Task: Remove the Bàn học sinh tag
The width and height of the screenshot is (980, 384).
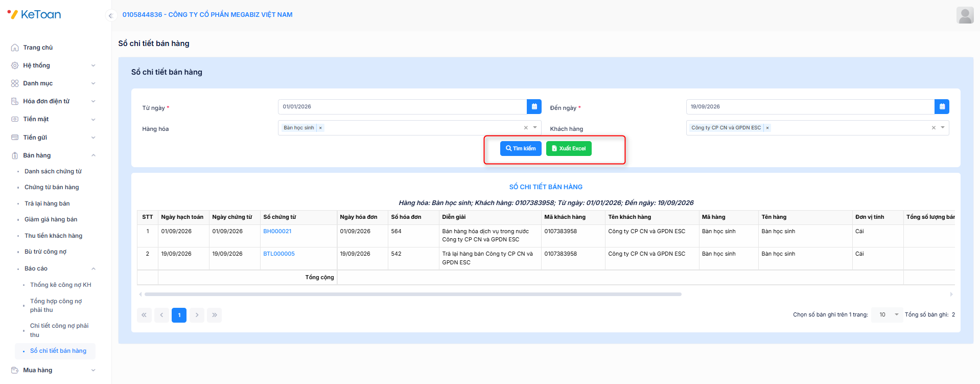Action: click(320, 128)
